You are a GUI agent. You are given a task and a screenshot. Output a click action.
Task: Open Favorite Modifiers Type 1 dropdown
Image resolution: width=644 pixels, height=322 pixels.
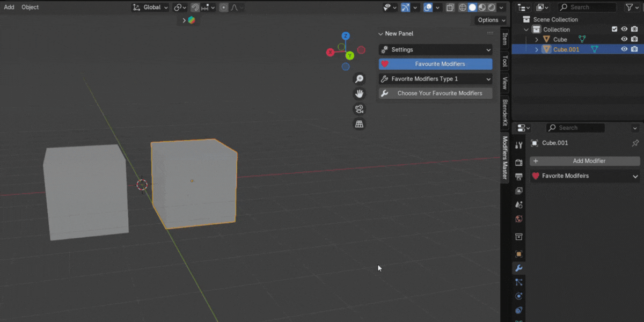435,79
